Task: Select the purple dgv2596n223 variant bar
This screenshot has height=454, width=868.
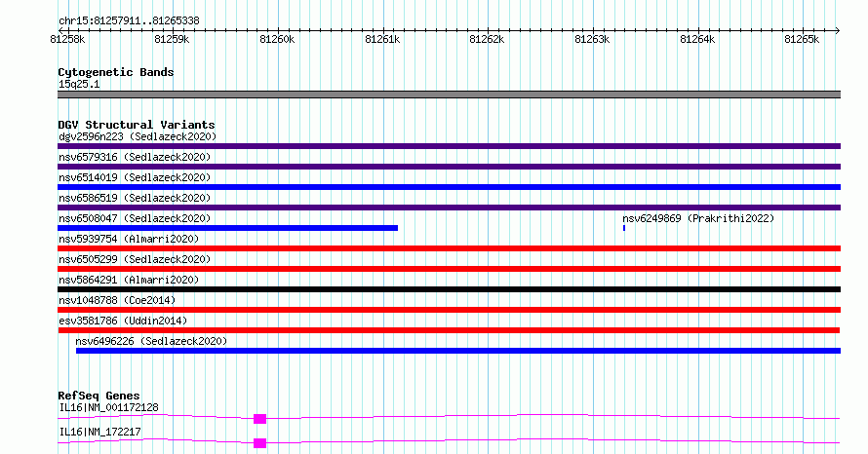Action: pos(449,146)
